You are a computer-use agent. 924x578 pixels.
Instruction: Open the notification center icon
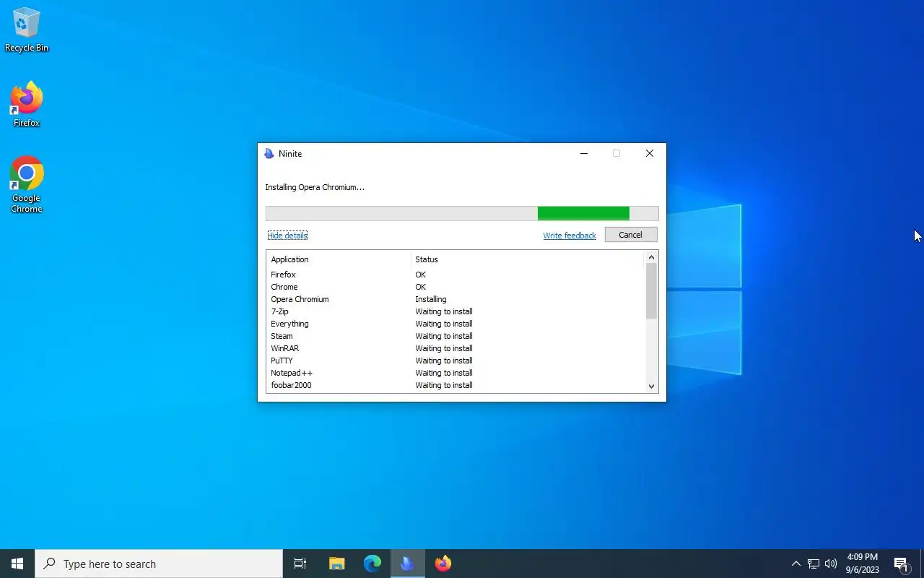[901, 564]
